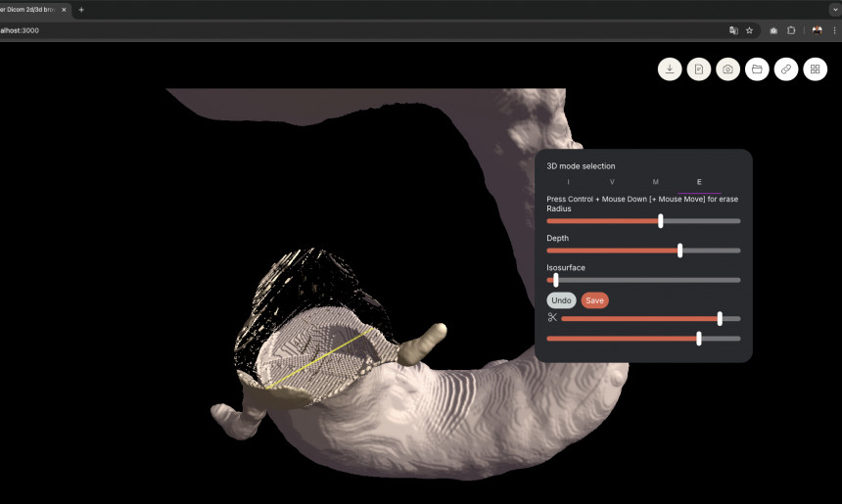842x504 pixels.
Task: Expand the tab search dropdown arrow
Action: tap(835, 10)
